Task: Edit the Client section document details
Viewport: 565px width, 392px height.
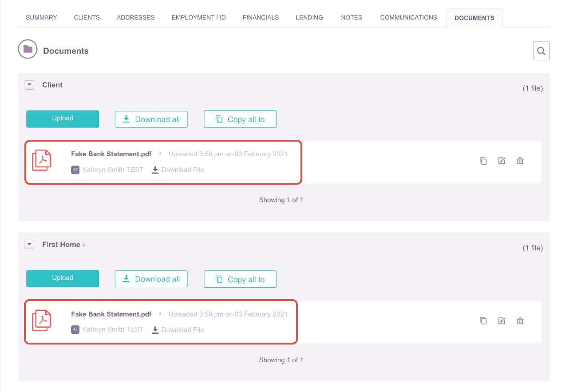Action: [502, 161]
